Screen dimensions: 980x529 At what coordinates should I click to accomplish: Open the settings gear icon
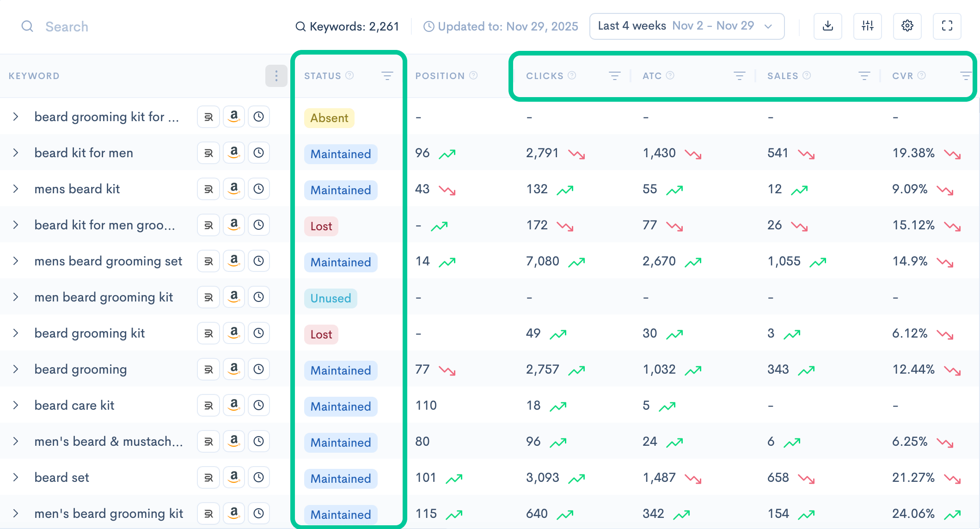coord(907,26)
